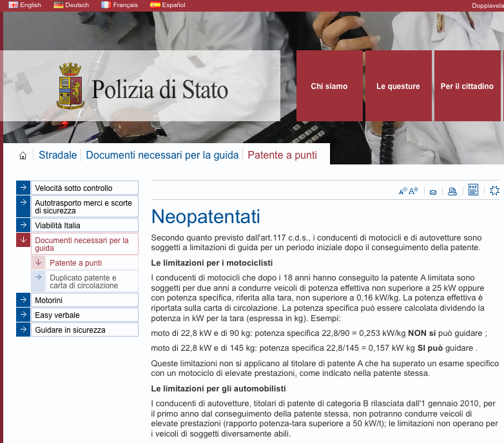This screenshot has height=443, width=504.
Task: Collapse Patente a punti down arrow
Action: click(38, 262)
